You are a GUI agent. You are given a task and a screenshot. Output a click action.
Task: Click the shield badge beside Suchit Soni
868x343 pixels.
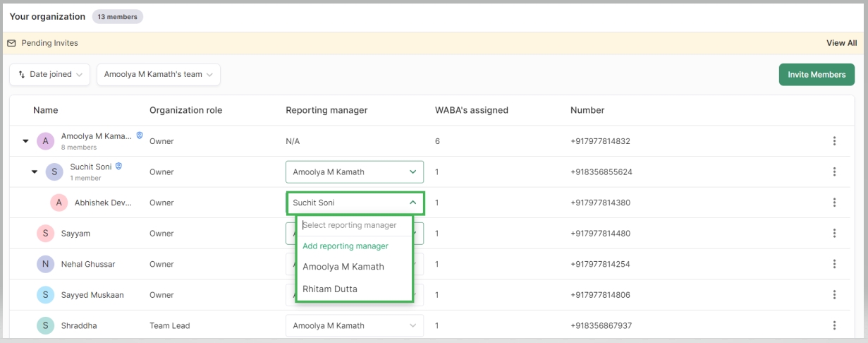[118, 167]
